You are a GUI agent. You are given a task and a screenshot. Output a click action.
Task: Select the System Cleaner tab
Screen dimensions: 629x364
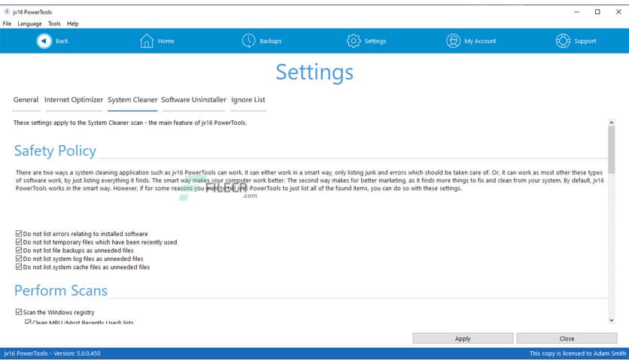pos(132,100)
